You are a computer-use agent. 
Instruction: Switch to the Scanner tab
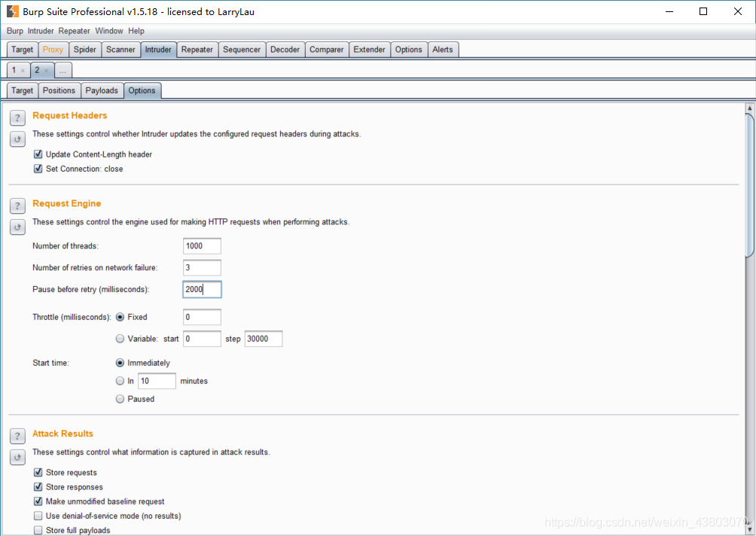tap(120, 50)
